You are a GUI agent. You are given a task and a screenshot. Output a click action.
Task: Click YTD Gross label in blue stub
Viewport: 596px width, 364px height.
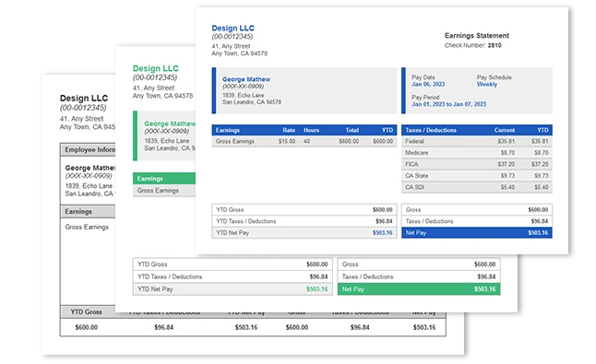click(x=230, y=209)
